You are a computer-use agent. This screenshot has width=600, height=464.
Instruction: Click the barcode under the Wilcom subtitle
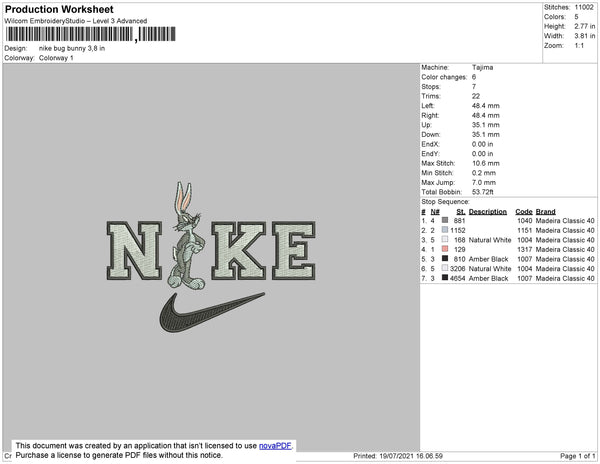click(91, 34)
